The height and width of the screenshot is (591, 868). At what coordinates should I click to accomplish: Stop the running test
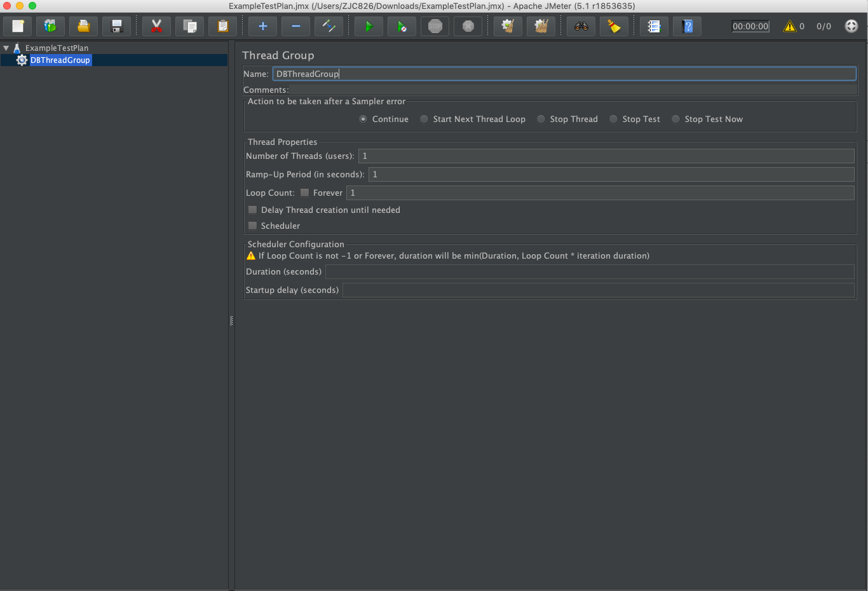(435, 26)
